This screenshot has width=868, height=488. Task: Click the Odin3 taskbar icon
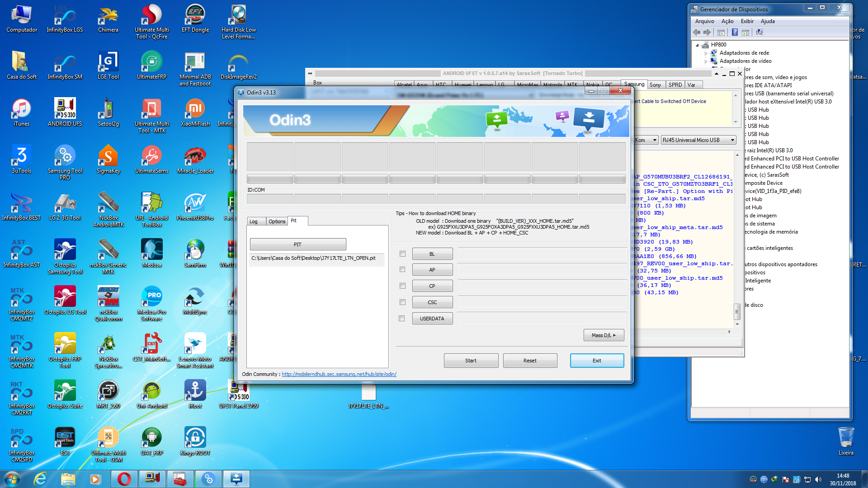pos(236,479)
